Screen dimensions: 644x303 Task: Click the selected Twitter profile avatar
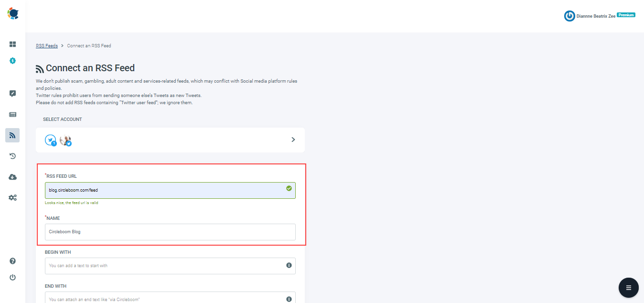(x=65, y=141)
